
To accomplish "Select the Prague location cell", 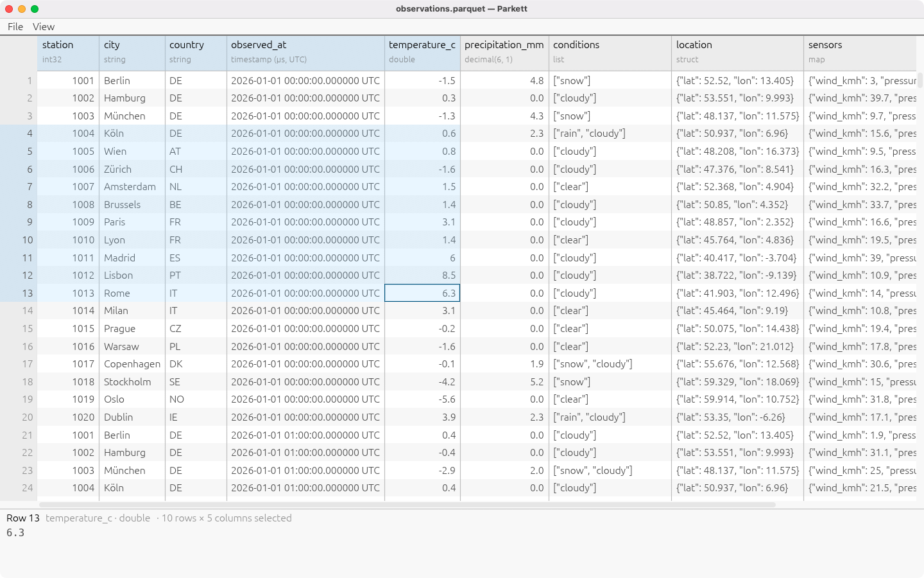I will [x=737, y=329].
